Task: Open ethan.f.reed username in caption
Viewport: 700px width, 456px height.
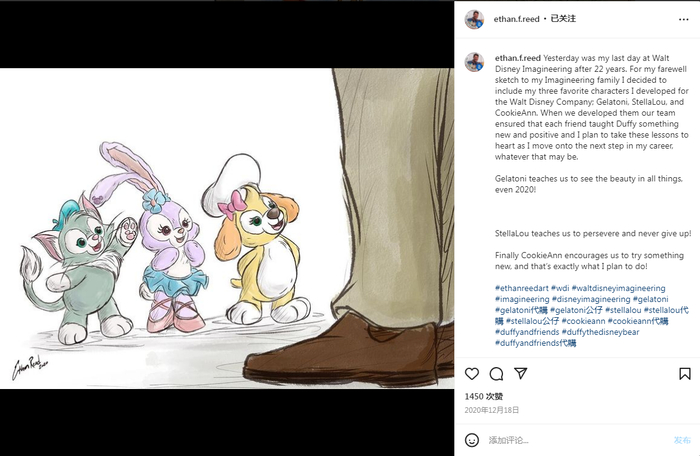Action: tap(518, 58)
